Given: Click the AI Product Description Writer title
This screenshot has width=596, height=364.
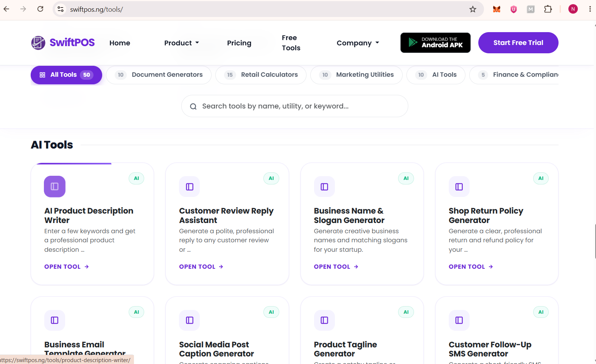Looking at the screenshot, I should (x=89, y=215).
